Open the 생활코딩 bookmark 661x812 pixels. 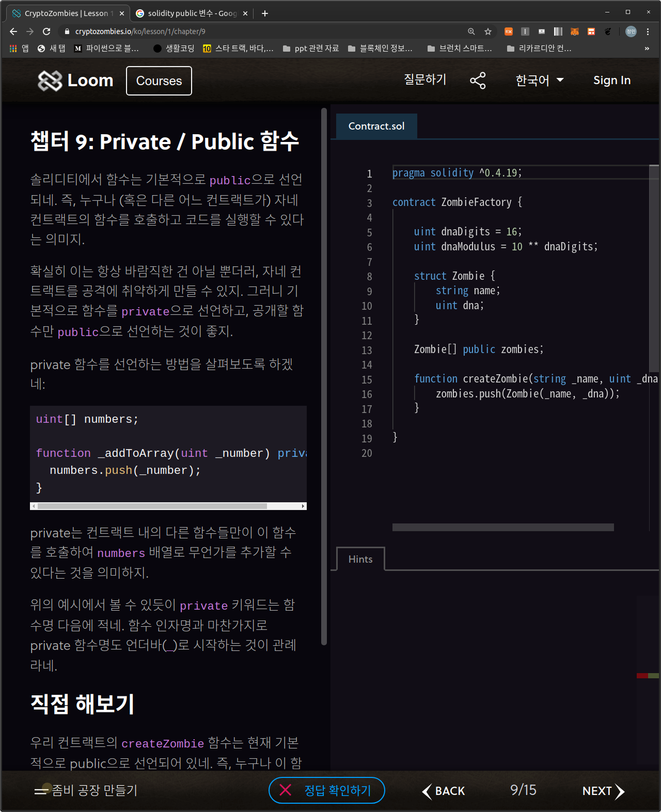point(174,49)
